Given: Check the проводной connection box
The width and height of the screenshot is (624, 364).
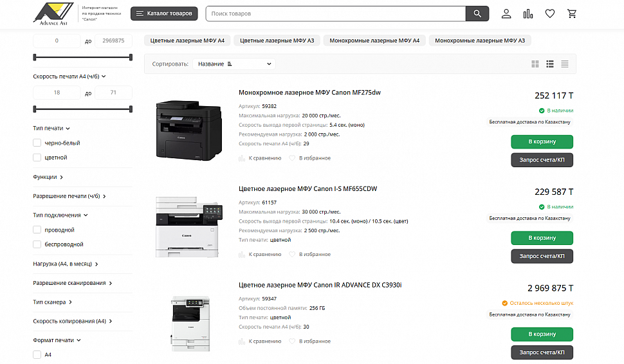Looking at the screenshot, I should [x=37, y=230].
